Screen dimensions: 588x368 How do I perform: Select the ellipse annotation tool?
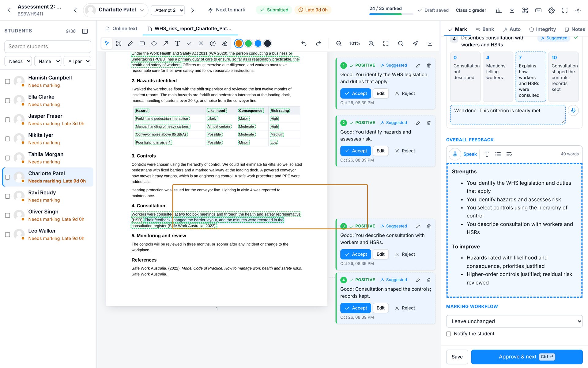point(154,44)
